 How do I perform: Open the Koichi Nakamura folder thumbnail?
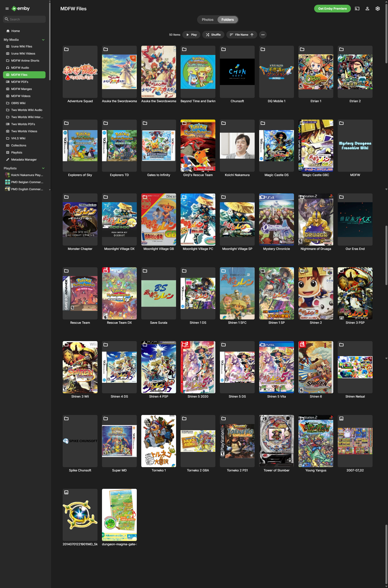(x=237, y=146)
